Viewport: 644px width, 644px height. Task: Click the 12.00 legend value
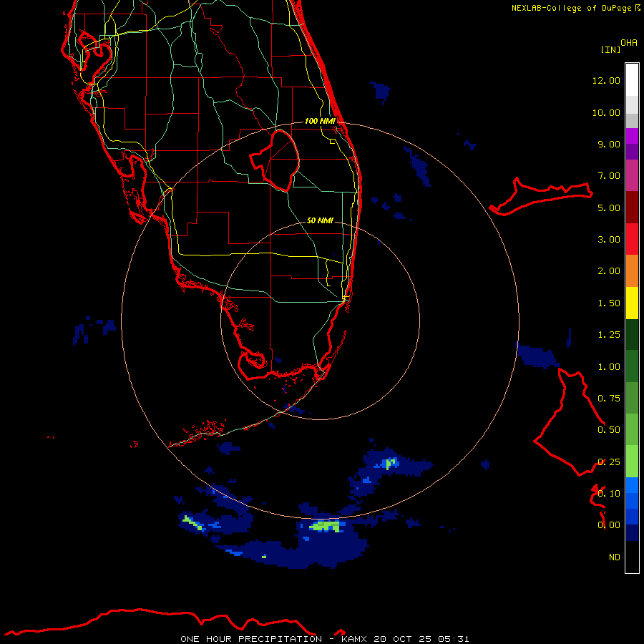coord(606,80)
